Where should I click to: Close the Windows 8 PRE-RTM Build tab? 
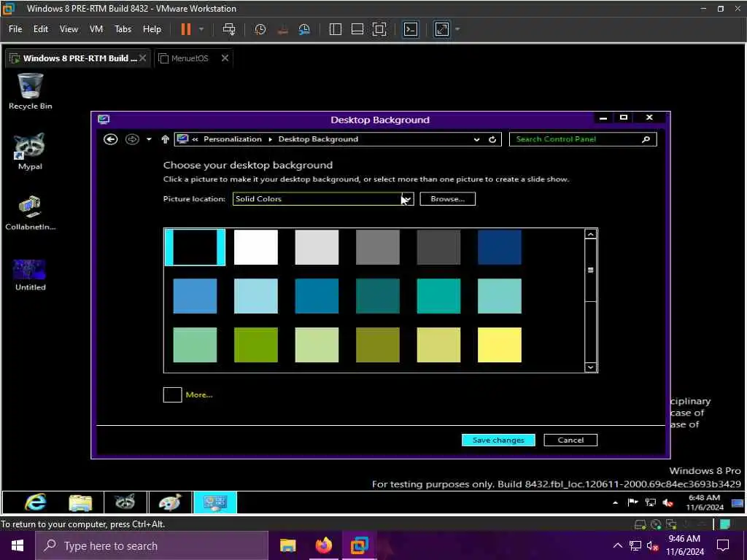click(142, 58)
